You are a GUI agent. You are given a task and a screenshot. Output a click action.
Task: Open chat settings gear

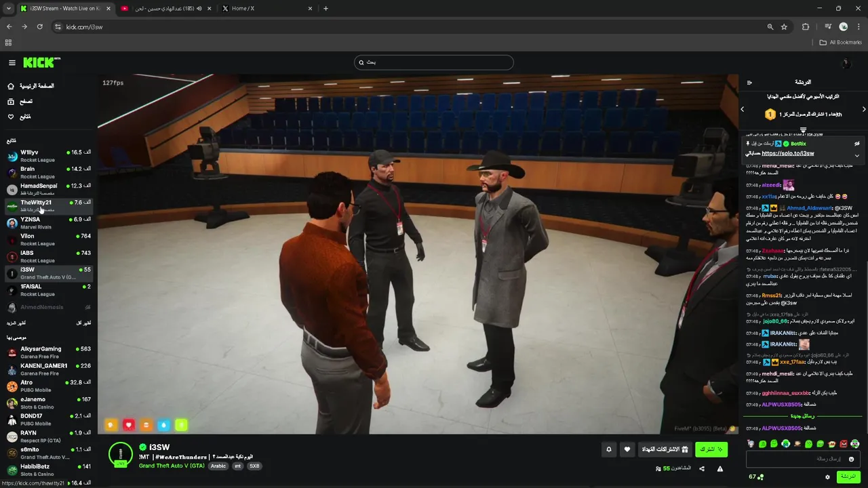click(827, 477)
